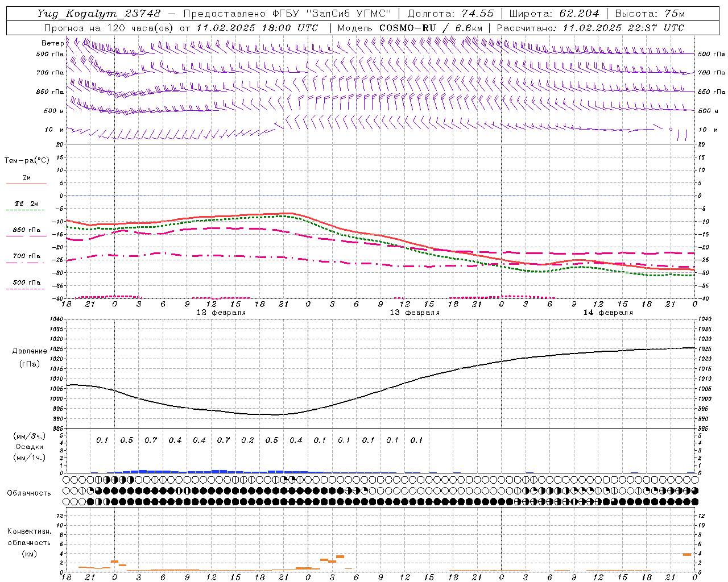Select the (мм/3ч.) unit label
Viewport: 728px width, 582px height.
tap(30, 436)
